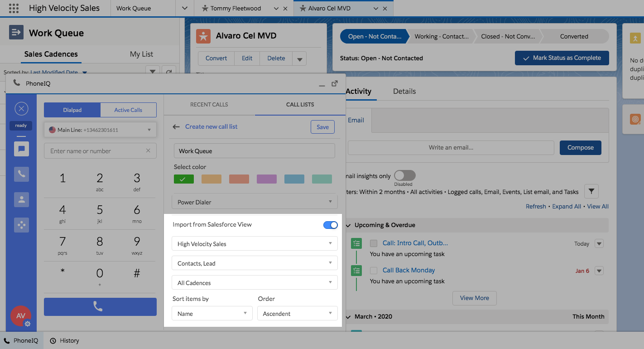Click the task icon beside Call Back Monday
This screenshot has width=644, height=349.
click(x=356, y=271)
